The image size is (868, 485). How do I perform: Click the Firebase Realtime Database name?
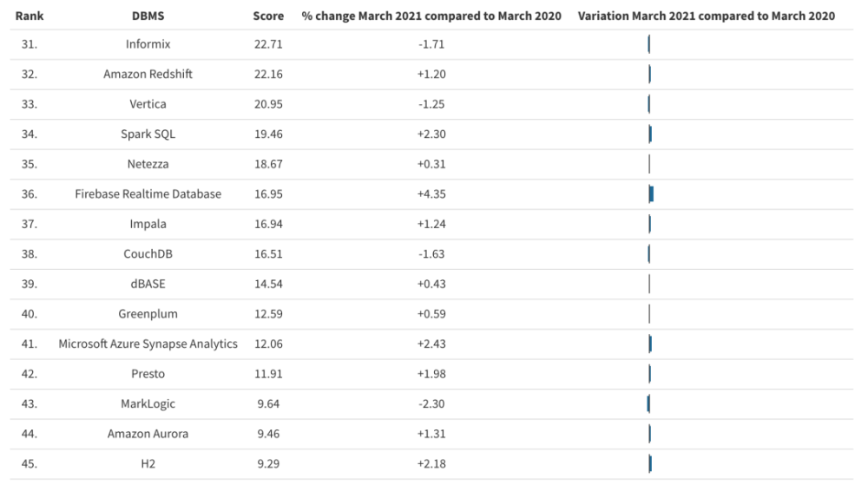pyautogui.click(x=148, y=193)
